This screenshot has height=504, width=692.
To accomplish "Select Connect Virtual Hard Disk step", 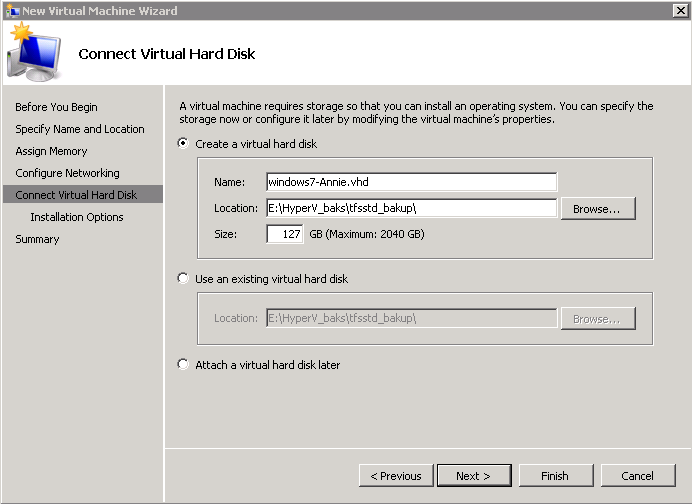I will pyautogui.click(x=76, y=195).
